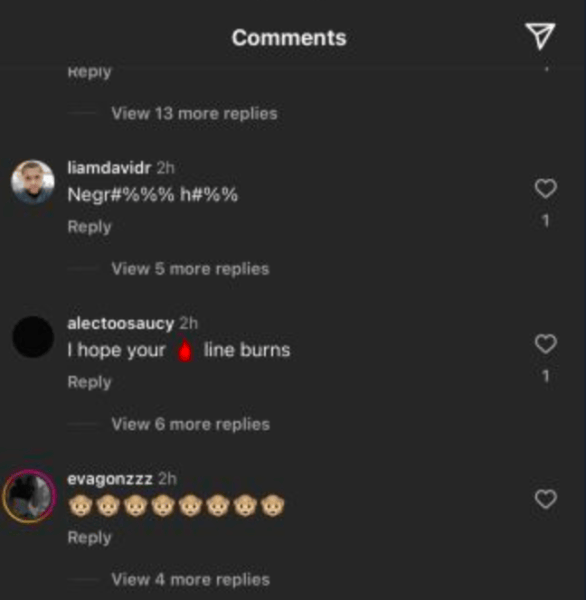Tap the paper plane share icon
The image size is (586, 600).
[540, 36]
